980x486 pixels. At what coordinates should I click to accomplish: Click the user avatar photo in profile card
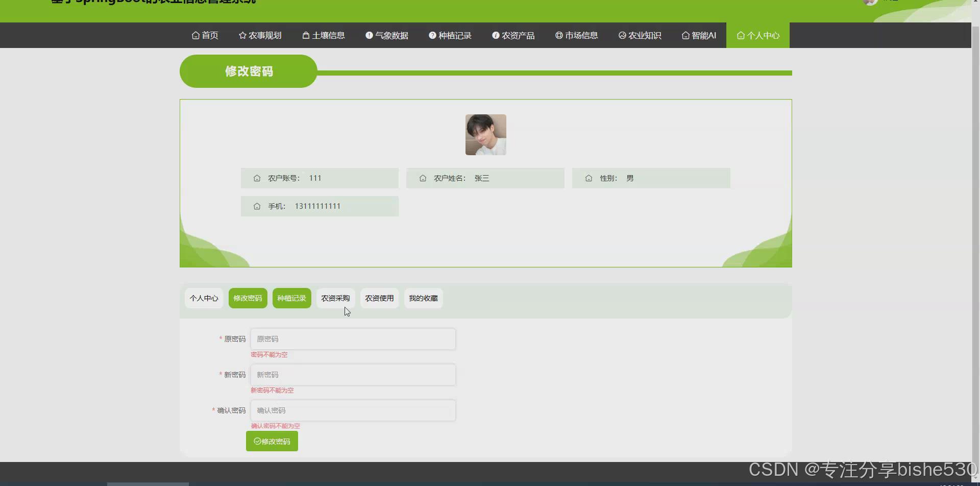pyautogui.click(x=485, y=135)
